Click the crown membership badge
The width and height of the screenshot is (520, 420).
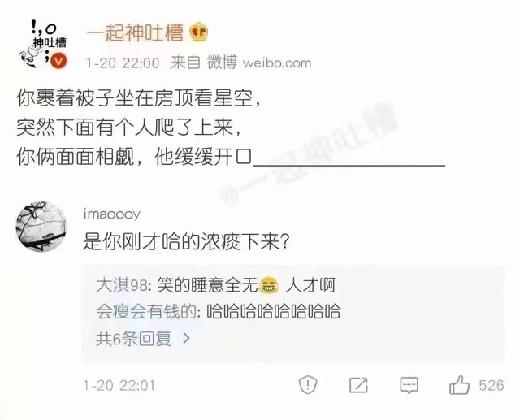[198, 32]
